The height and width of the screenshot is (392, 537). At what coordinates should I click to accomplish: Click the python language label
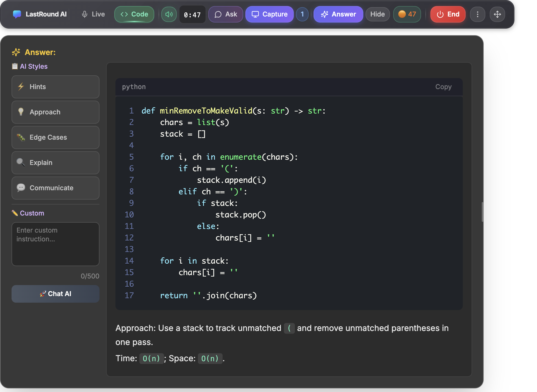pos(134,87)
